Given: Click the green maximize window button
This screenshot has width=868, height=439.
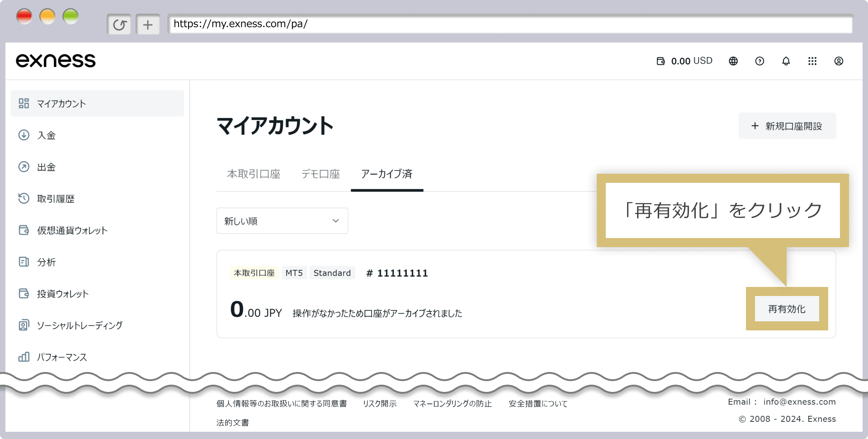Looking at the screenshot, I should tap(71, 16).
